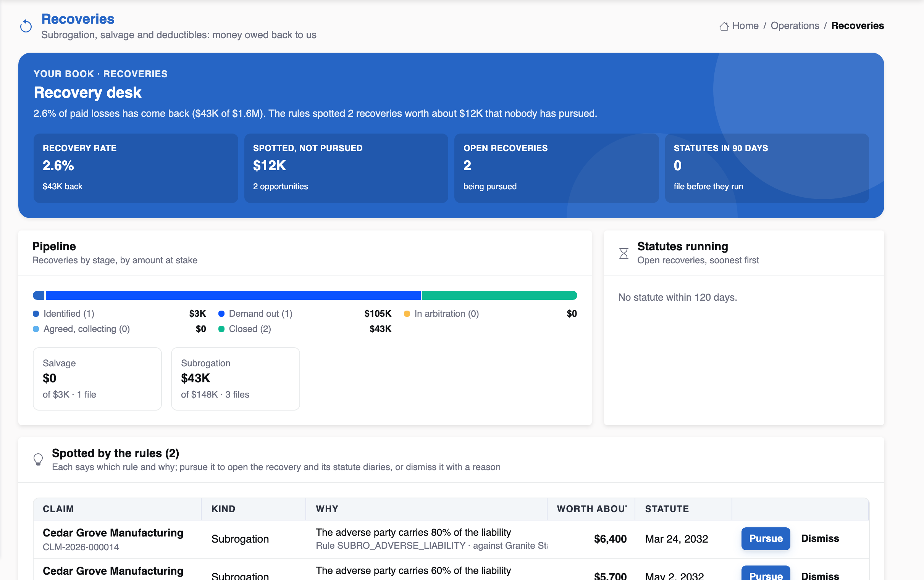Viewport: 924px width, 580px height.
Task: Open the Statutes in 90 Days card
Action: coord(766,168)
